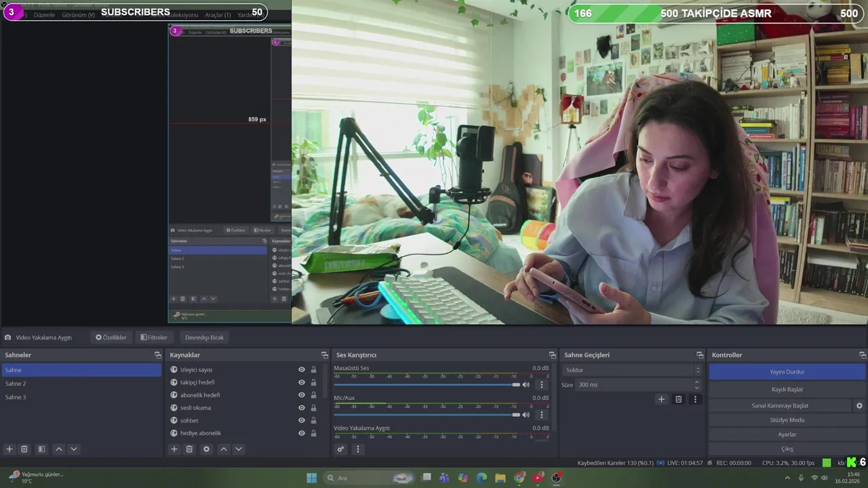Move source down in Kaynaklar list
The image size is (868, 488).
coord(238,449)
